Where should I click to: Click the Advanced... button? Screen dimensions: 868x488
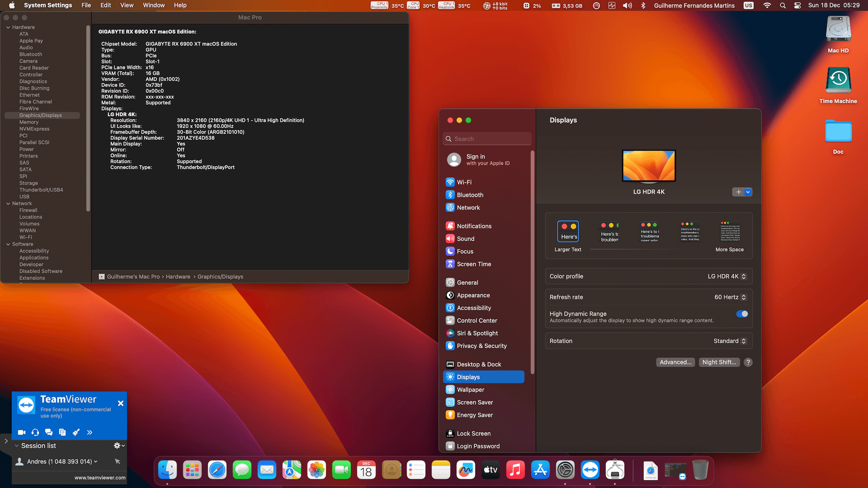click(x=675, y=362)
